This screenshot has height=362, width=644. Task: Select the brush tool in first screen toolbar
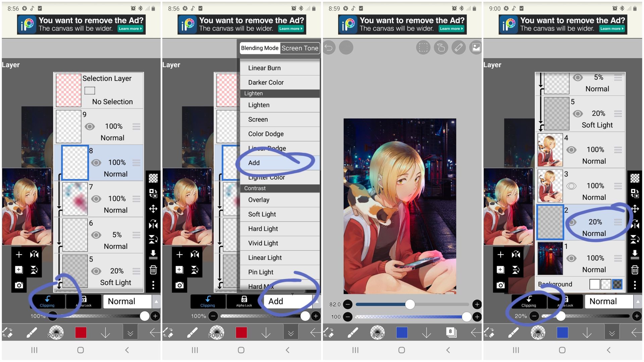pyautogui.click(x=32, y=333)
